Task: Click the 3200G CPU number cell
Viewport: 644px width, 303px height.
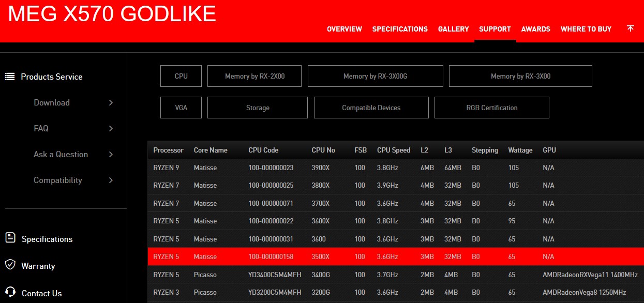Action: (x=321, y=292)
